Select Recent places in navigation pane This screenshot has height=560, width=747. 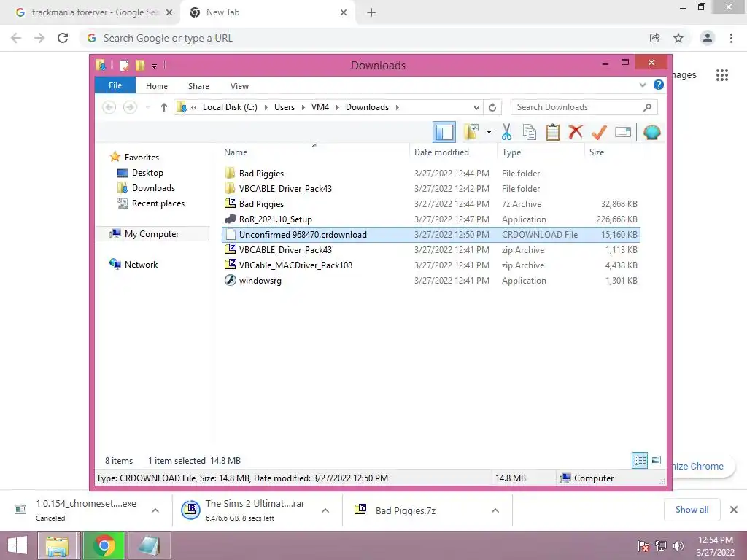(158, 203)
